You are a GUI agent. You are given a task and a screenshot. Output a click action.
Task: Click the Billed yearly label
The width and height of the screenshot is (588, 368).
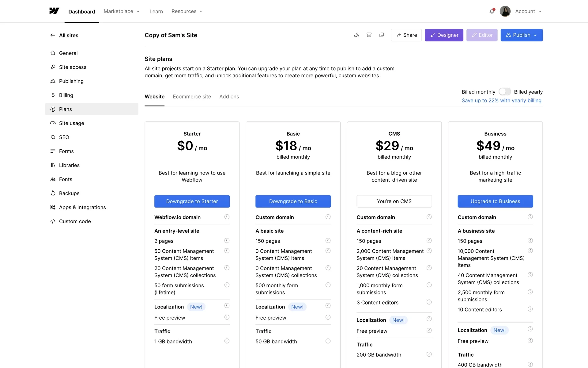528,92
